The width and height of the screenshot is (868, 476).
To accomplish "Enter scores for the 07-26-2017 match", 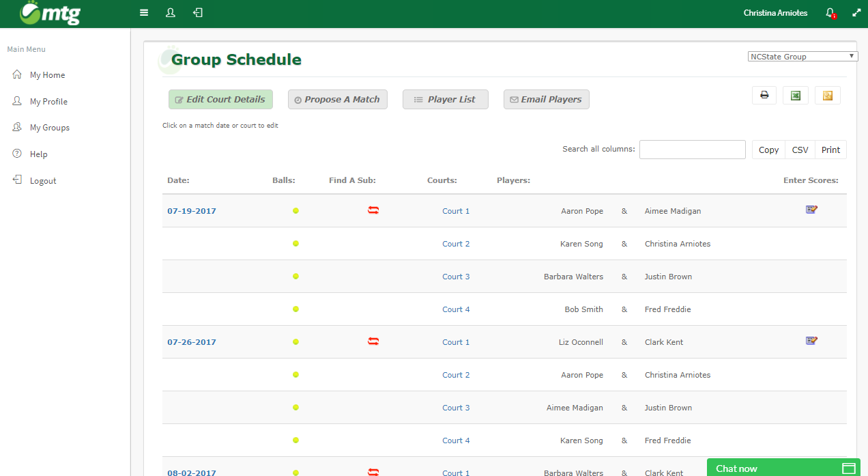I will pos(811,341).
